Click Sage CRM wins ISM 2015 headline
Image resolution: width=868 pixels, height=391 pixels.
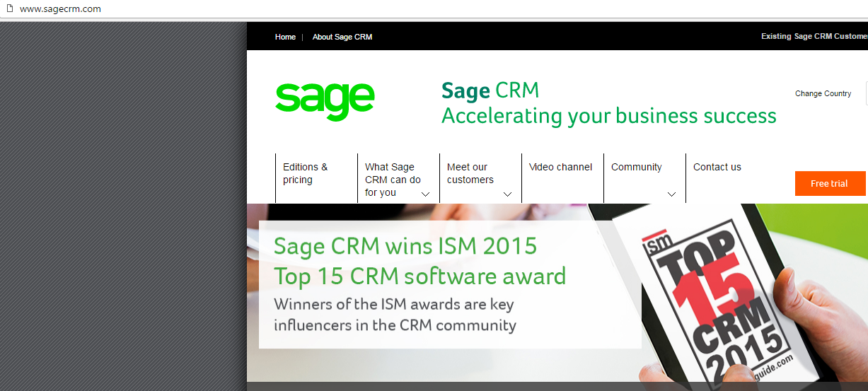[x=405, y=246]
